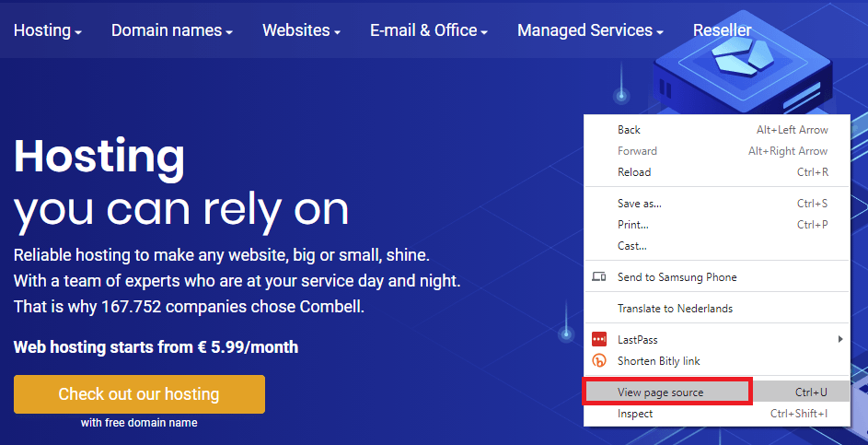Viewport: 868px width, 445px height.
Task: Choose Shorten Bitly link
Action: (x=717, y=361)
